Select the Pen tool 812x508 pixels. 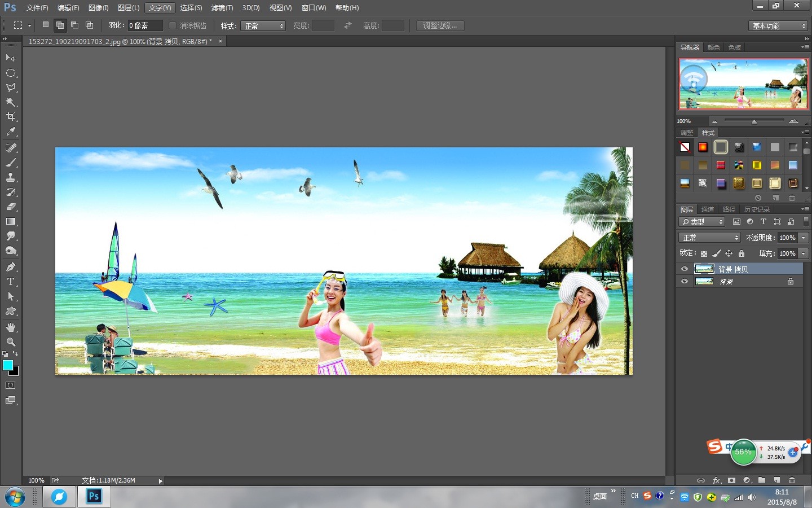pyautogui.click(x=11, y=267)
